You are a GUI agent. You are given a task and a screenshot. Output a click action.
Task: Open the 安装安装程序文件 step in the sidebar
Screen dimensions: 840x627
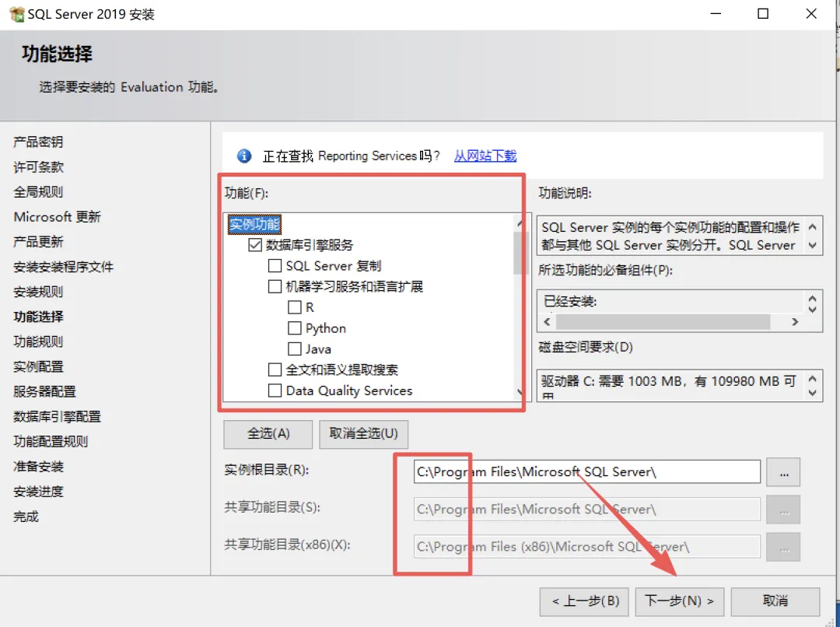(x=63, y=267)
